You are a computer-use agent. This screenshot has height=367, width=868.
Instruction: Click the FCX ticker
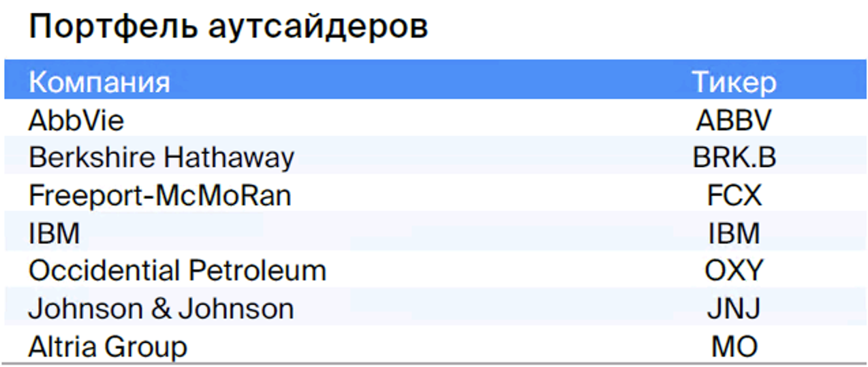coord(734,196)
